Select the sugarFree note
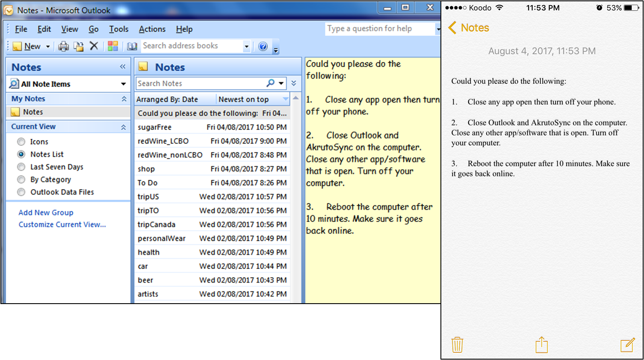Image resolution: width=644 pixels, height=360 pixels. [x=213, y=127]
